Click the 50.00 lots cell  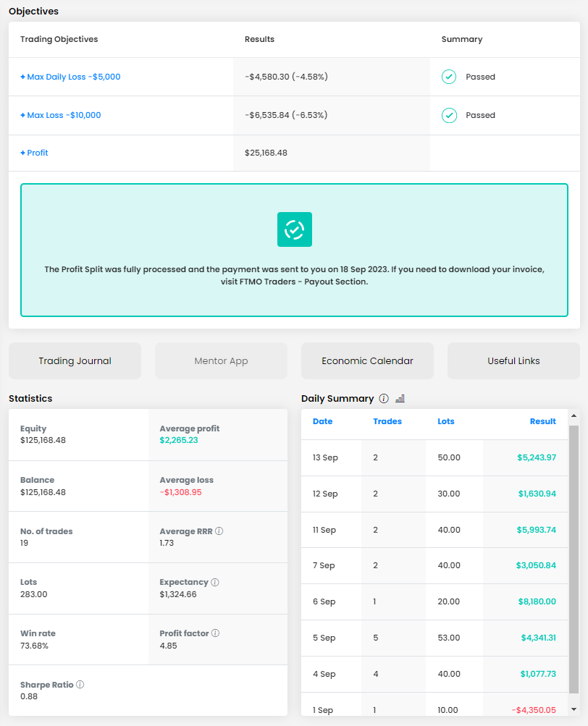(x=449, y=457)
